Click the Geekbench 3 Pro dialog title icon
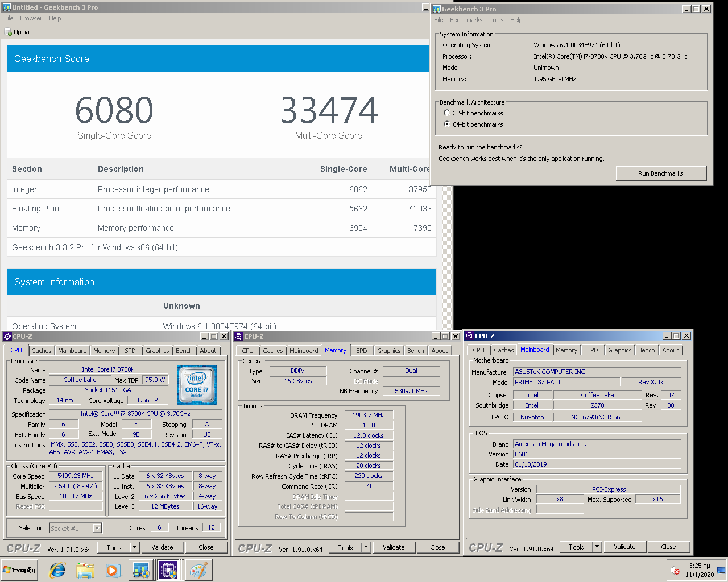Screen dimensions: 728x582 (437, 9)
